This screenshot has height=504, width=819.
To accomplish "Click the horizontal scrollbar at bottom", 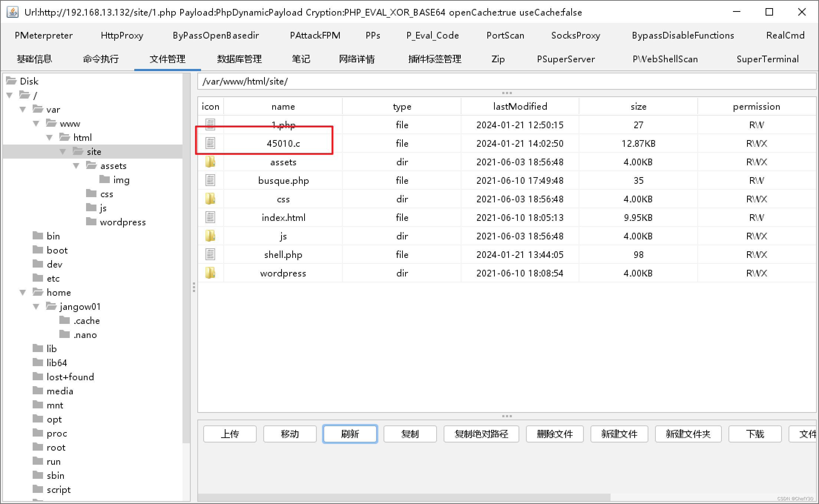I will click(x=404, y=497).
